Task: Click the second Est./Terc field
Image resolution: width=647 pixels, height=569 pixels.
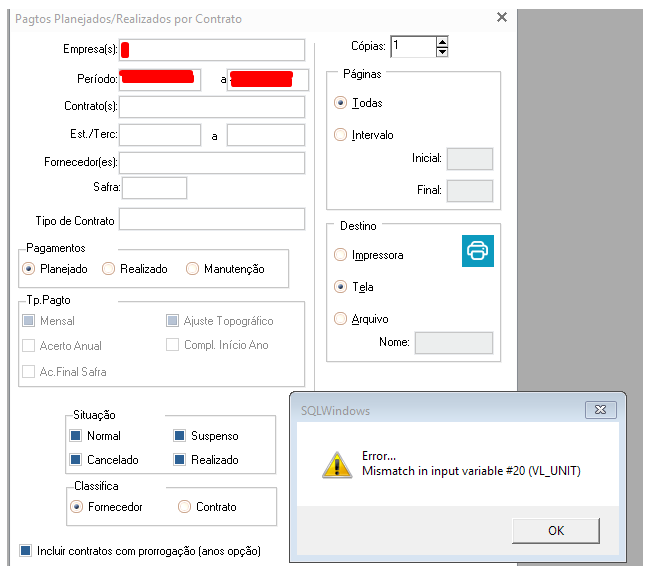Action: (266, 135)
